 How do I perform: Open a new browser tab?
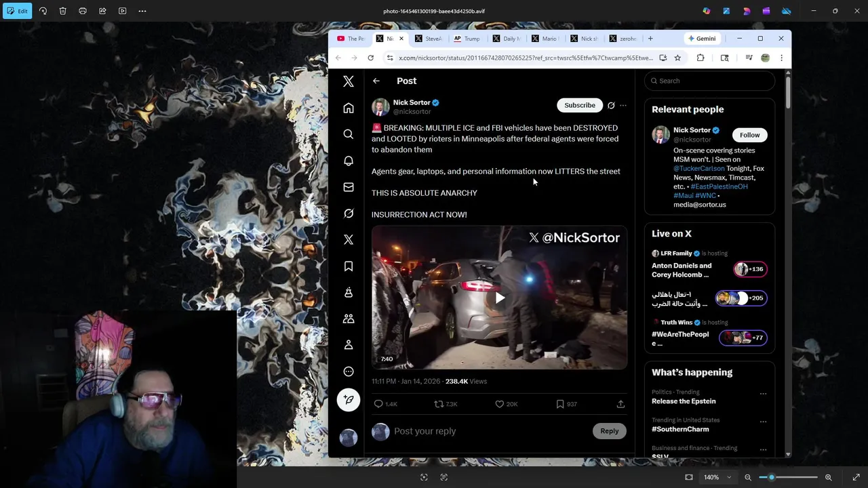coord(650,39)
